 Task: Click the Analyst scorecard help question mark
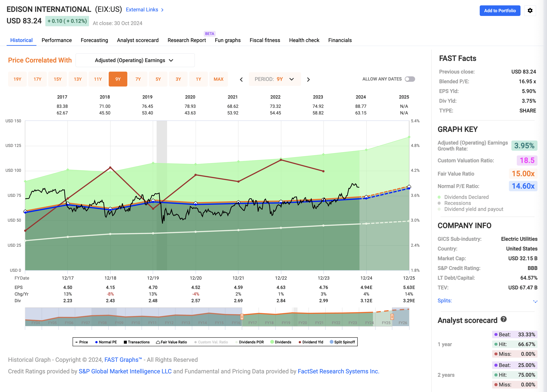pos(504,319)
